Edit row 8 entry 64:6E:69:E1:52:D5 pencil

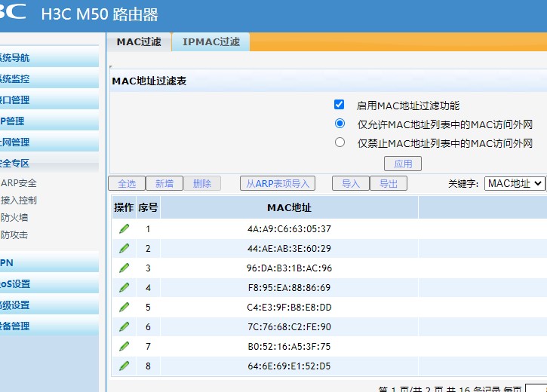coord(124,366)
